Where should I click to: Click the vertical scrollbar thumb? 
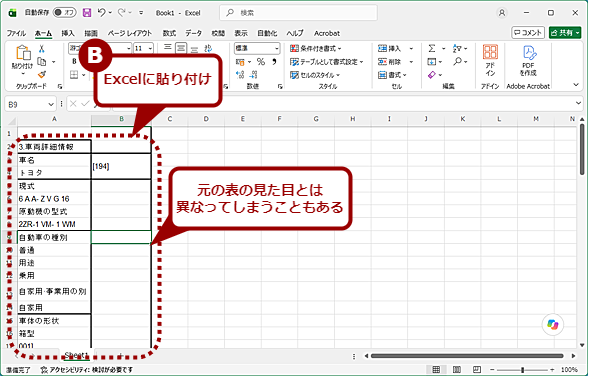(x=582, y=150)
